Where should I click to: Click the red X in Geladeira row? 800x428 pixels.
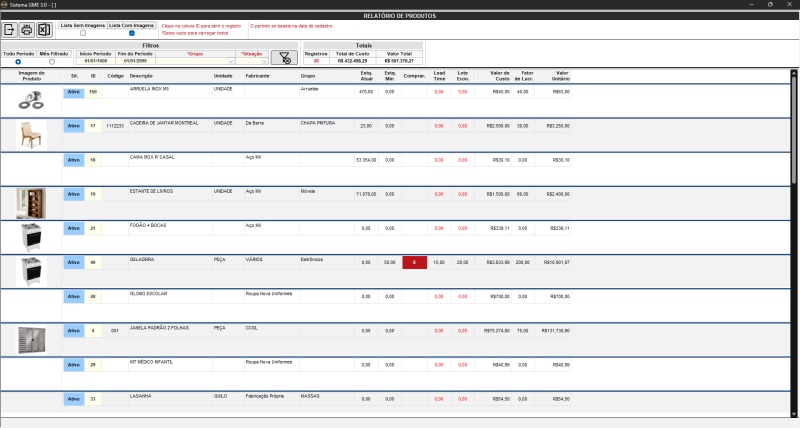click(414, 263)
